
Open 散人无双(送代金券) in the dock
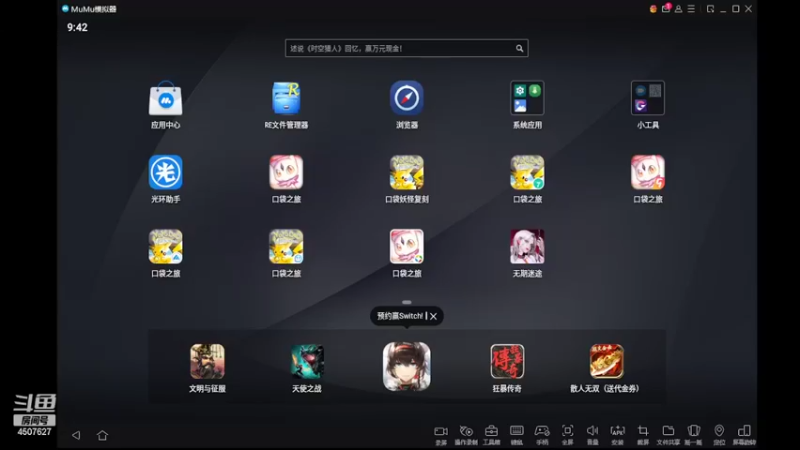coord(607,361)
